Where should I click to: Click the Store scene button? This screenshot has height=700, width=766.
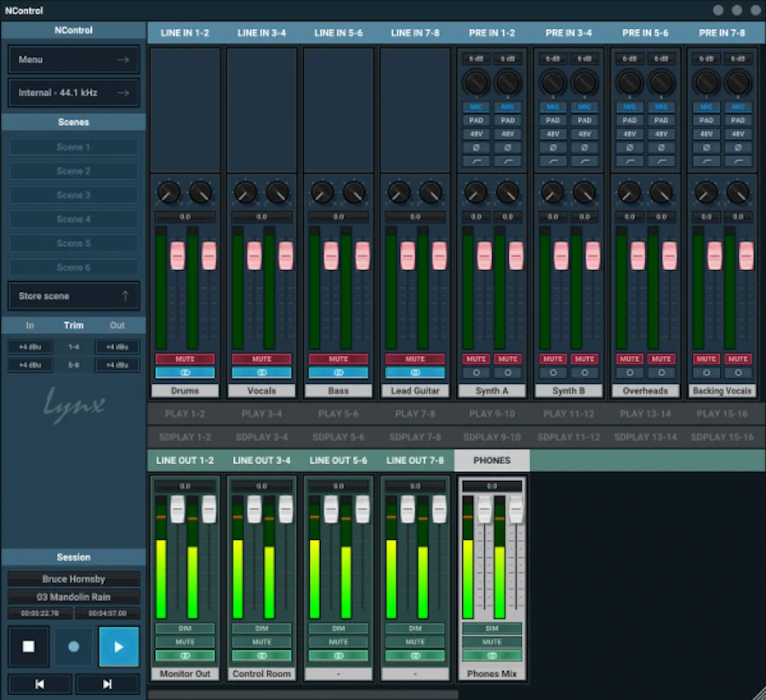pyautogui.click(x=74, y=295)
